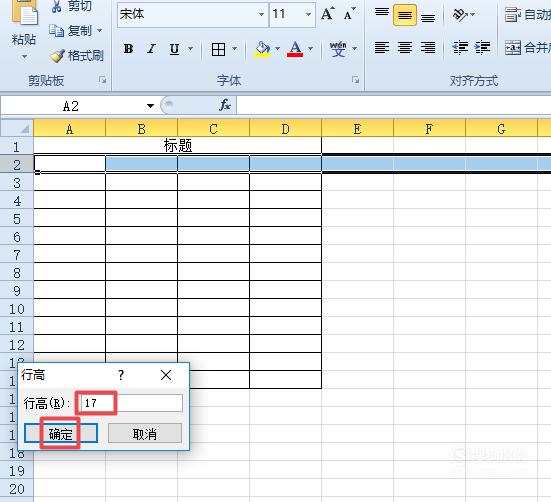Click the Borders grid icon
Viewport: 551px width, 502px height.
(218, 49)
